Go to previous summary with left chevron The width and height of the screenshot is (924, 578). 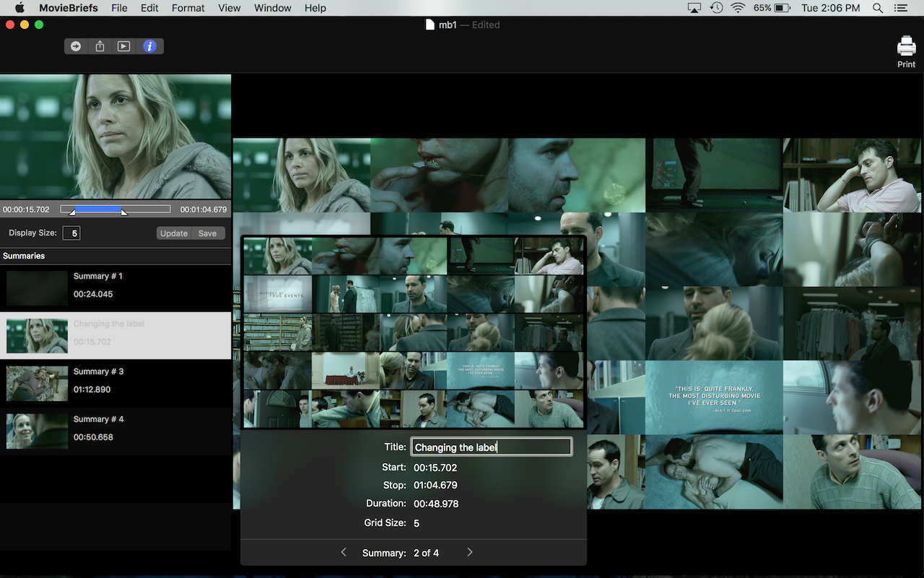[x=344, y=552]
